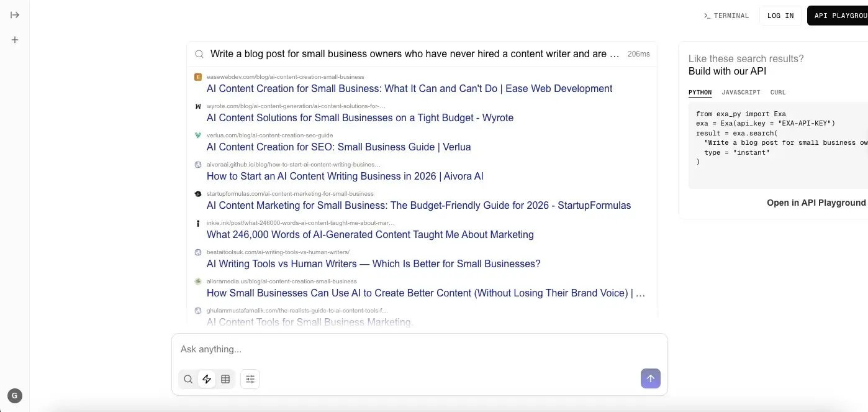This screenshot has width=868, height=412.
Task: Open AI Content Creation for Small Business Ease Web result
Action: coord(409,89)
